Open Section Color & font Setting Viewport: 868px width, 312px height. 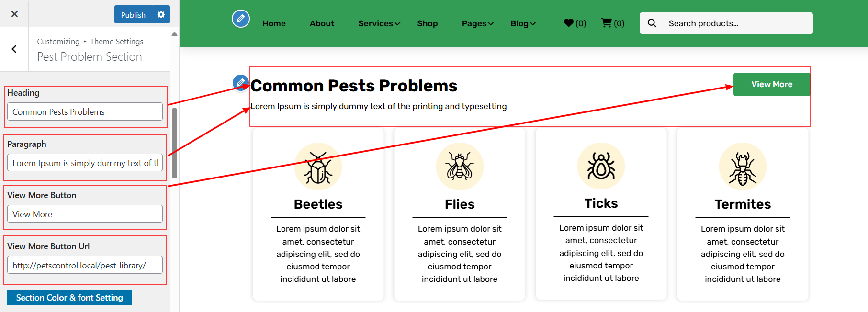[69, 297]
